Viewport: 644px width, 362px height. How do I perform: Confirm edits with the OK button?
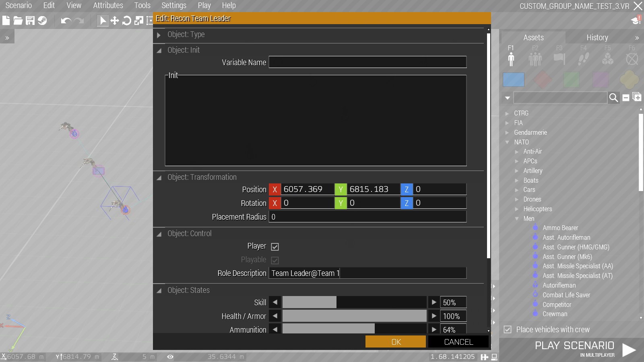tap(396, 341)
